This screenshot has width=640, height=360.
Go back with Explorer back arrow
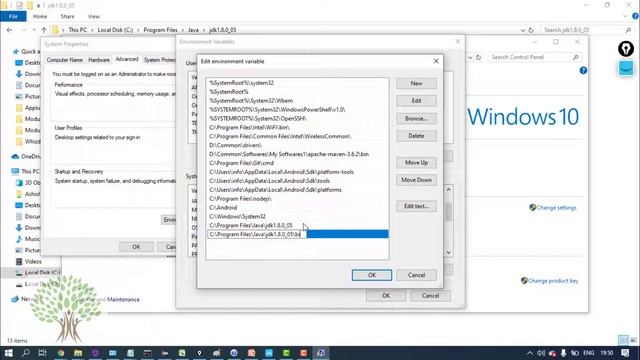[x=9, y=30]
